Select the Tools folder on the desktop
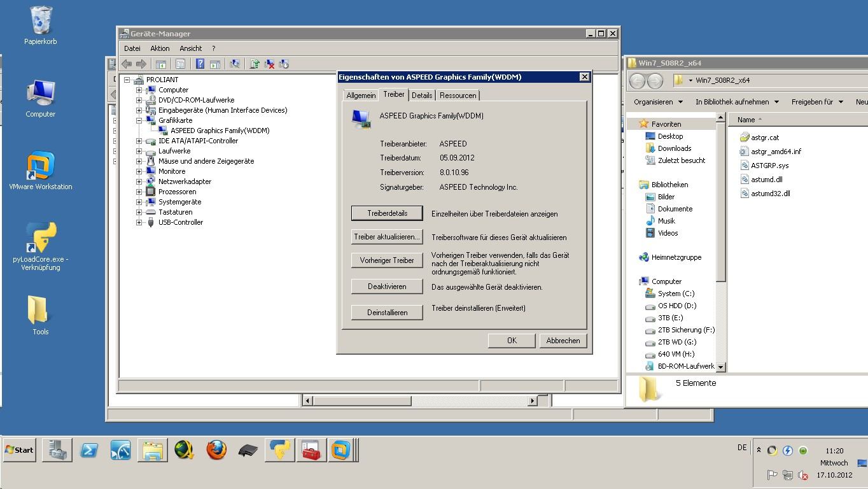The width and height of the screenshot is (868, 489). (41, 315)
